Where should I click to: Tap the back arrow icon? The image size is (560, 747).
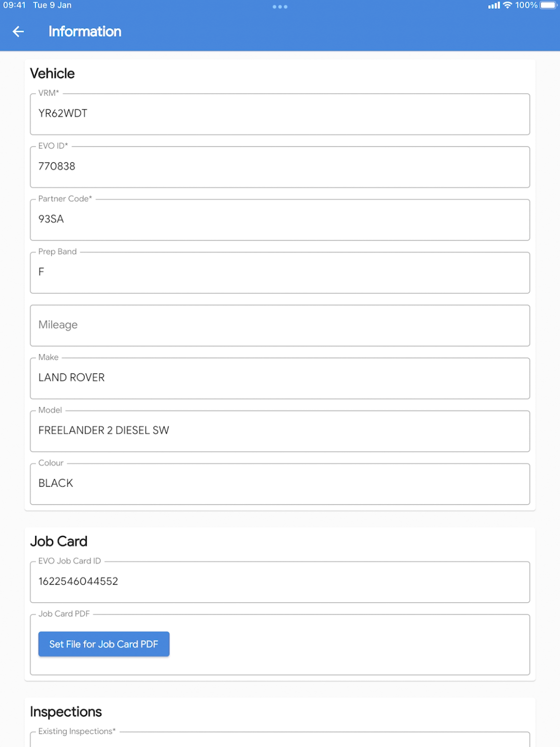(x=18, y=32)
